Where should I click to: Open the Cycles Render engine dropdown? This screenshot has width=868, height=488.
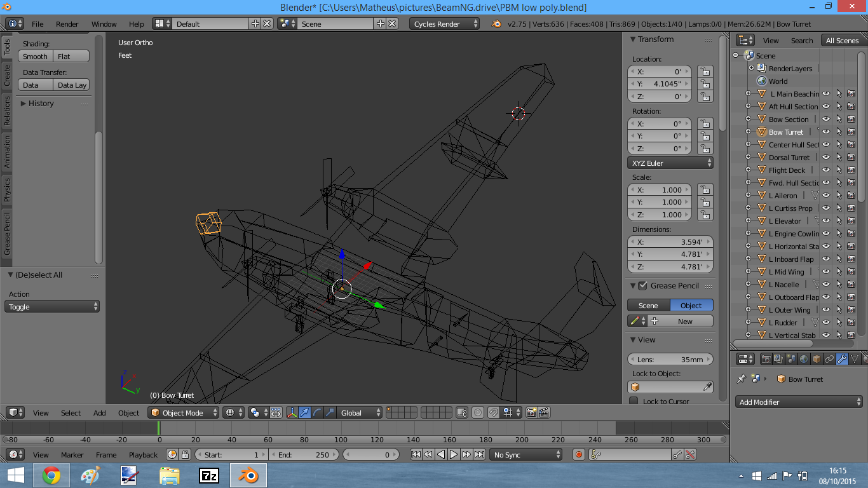[x=445, y=24]
